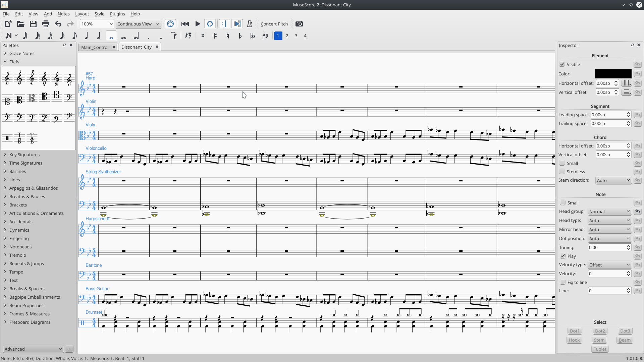Reset Head group to default
The height and width of the screenshot is (362, 644).
637,212
